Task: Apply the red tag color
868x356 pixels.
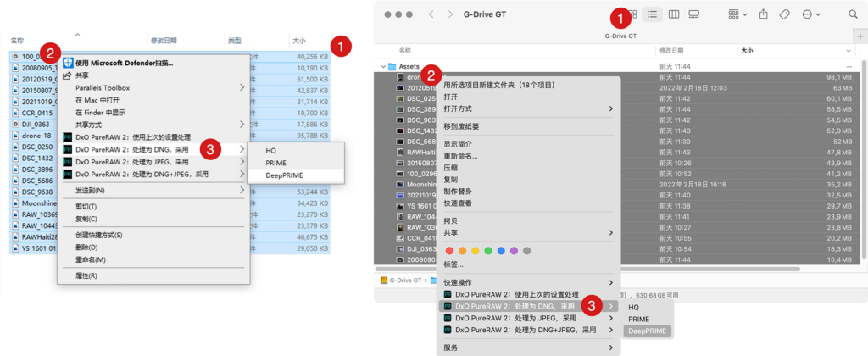Action: tap(449, 250)
